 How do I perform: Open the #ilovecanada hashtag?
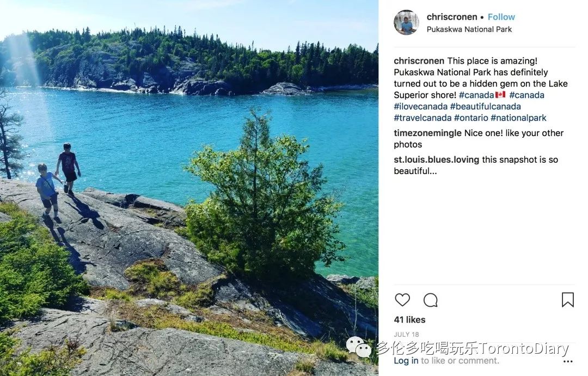pyautogui.click(x=421, y=107)
